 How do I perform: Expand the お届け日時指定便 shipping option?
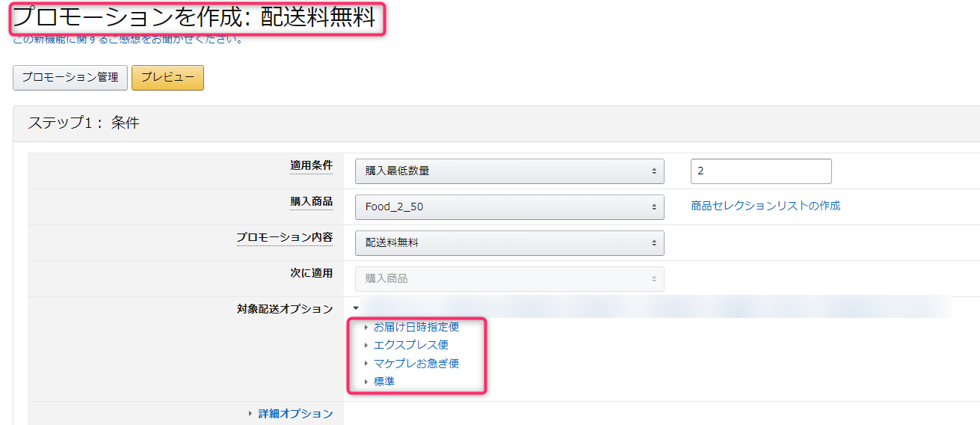[416, 327]
